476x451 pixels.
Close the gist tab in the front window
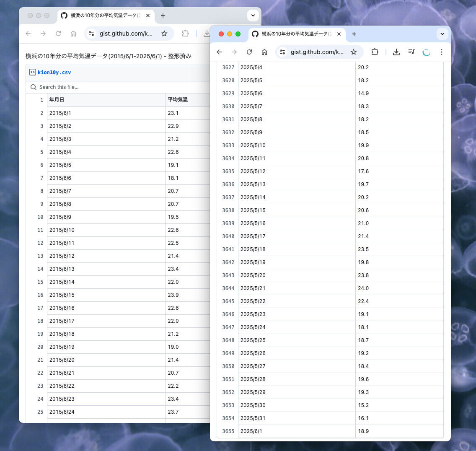[339, 34]
